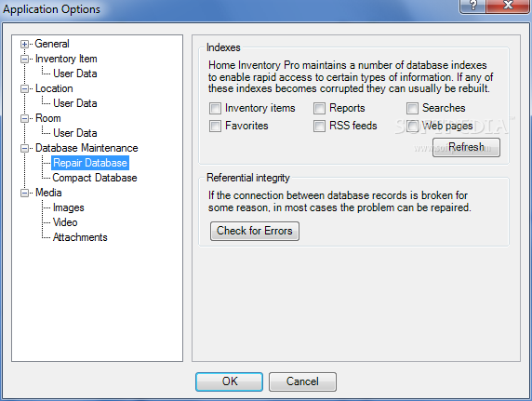
Task: Check the Reports index checkbox
Action: pos(319,108)
